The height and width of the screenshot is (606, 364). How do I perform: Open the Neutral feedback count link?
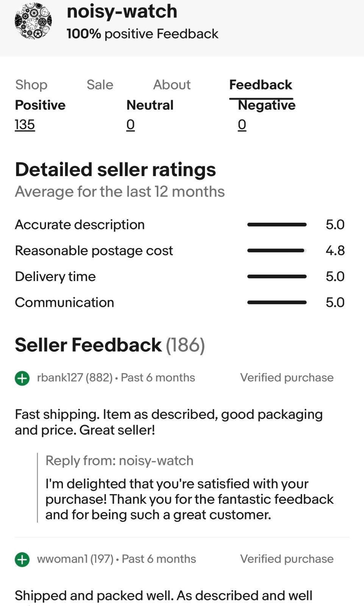click(x=131, y=125)
